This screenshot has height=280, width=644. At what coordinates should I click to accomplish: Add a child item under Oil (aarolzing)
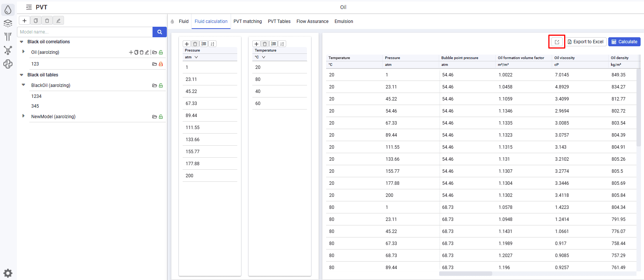[131, 52]
